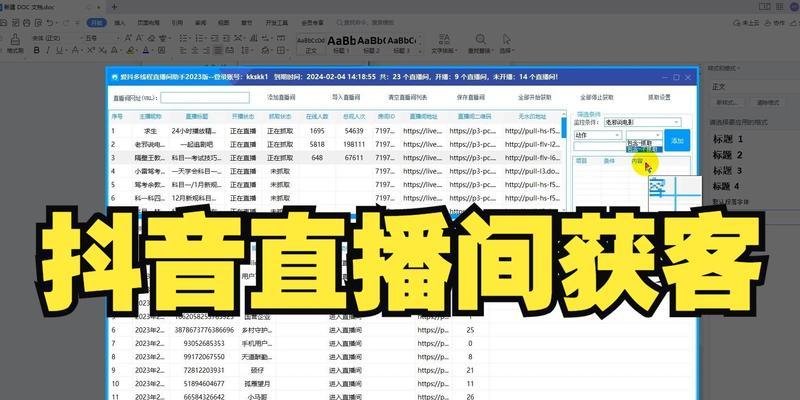Image resolution: width=800 pixels, height=400 pixels.
Task: Click the text highlight color icon
Action: (130, 50)
